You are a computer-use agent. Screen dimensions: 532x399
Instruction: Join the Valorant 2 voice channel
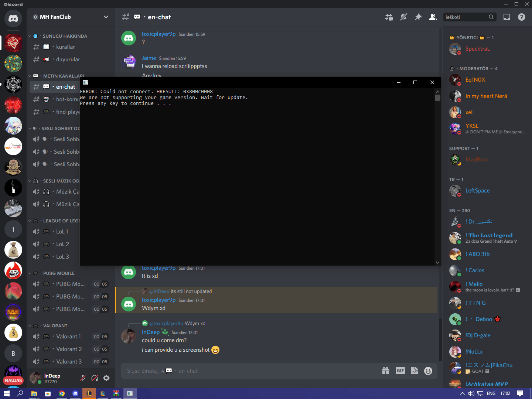coord(71,349)
